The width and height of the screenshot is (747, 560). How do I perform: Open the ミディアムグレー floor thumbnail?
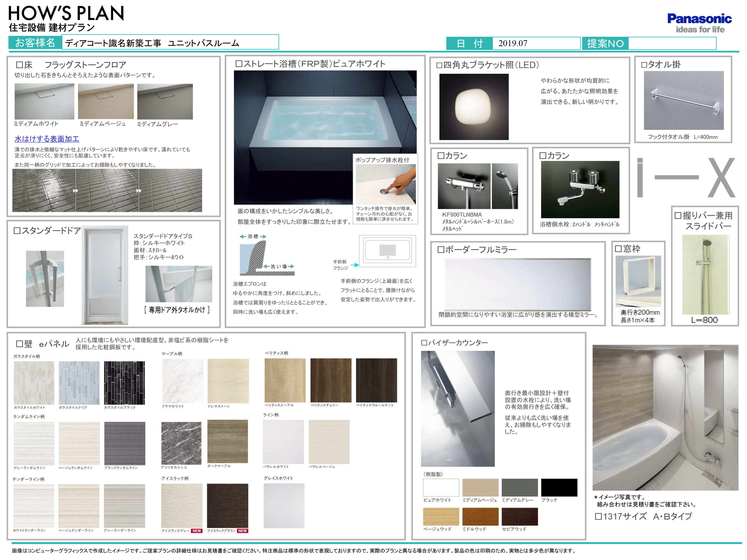(x=165, y=101)
